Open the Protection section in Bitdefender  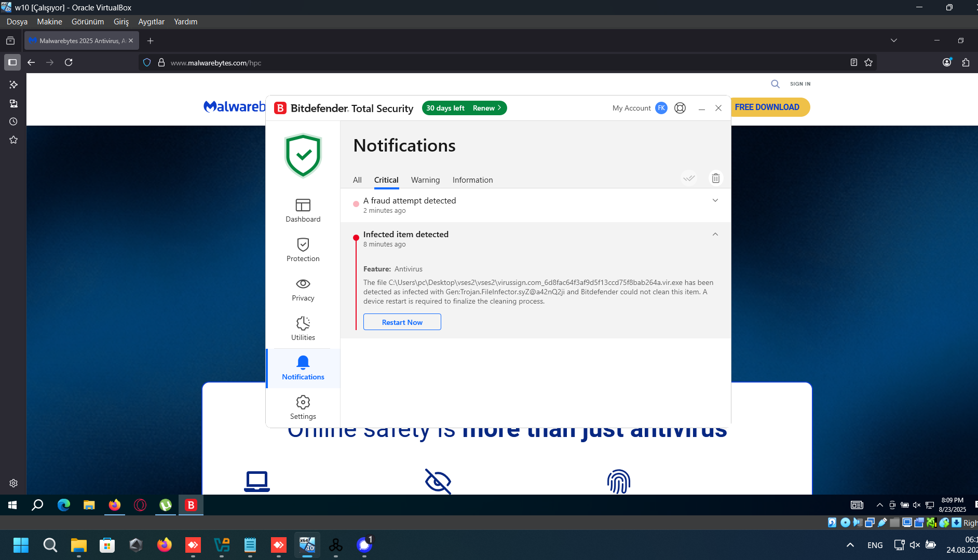[x=303, y=250]
